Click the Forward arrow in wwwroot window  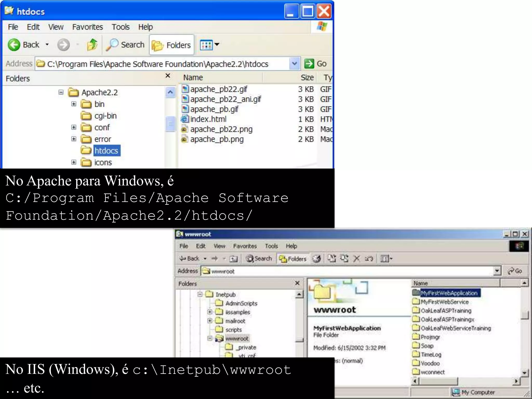[215, 258]
